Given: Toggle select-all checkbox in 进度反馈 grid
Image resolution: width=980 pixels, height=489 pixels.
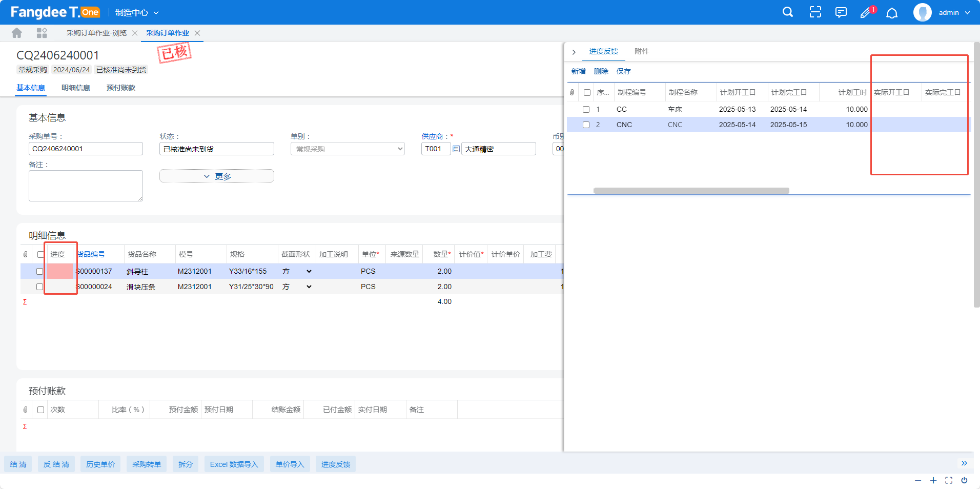Looking at the screenshot, I should tap(587, 92).
